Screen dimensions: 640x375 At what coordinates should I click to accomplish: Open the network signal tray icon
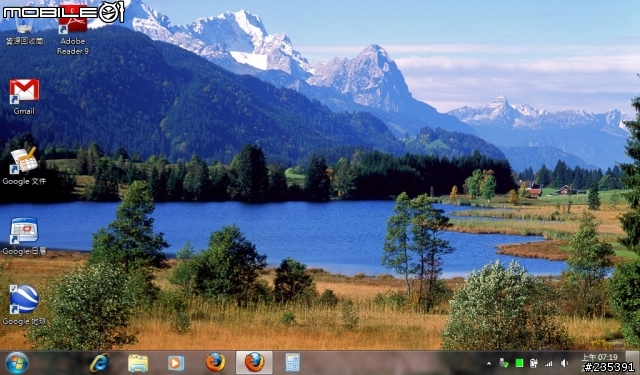click(x=549, y=363)
